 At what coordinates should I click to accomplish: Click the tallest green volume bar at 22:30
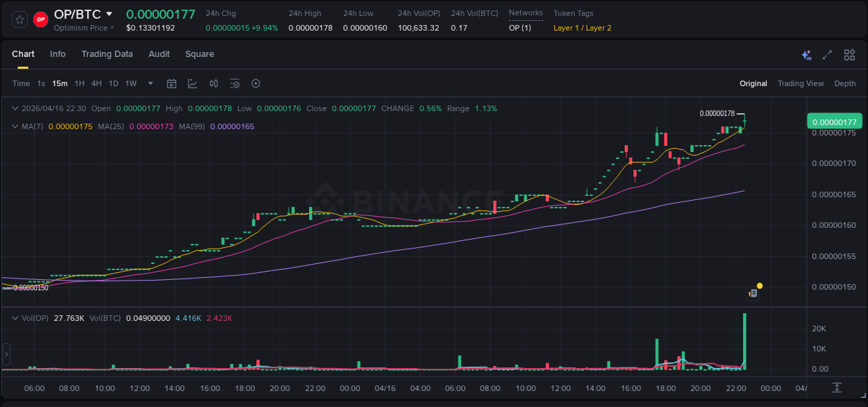tap(744, 340)
